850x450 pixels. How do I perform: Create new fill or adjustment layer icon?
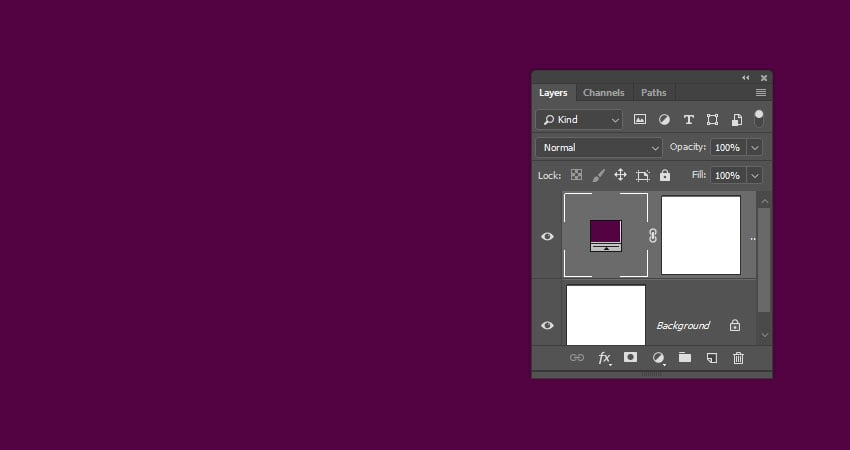point(658,358)
